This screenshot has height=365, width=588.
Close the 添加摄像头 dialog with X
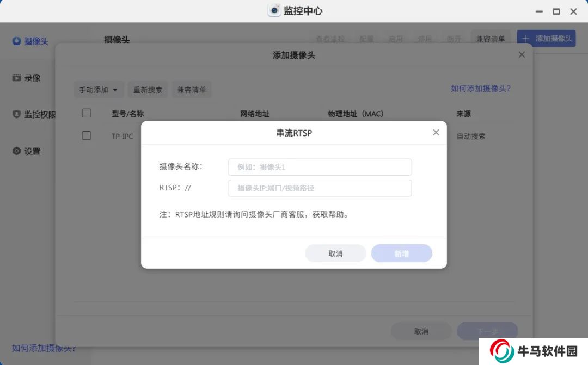tap(522, 55)
